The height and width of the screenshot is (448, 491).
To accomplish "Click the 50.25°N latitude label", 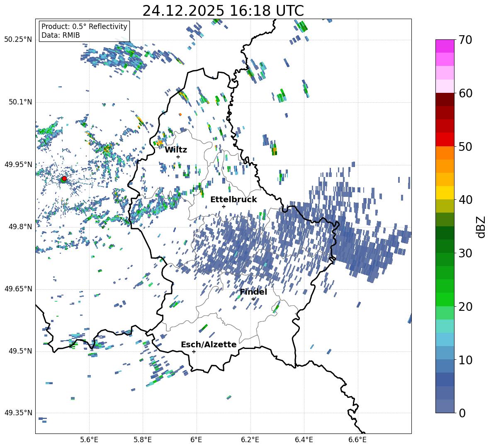I will 18,40.
